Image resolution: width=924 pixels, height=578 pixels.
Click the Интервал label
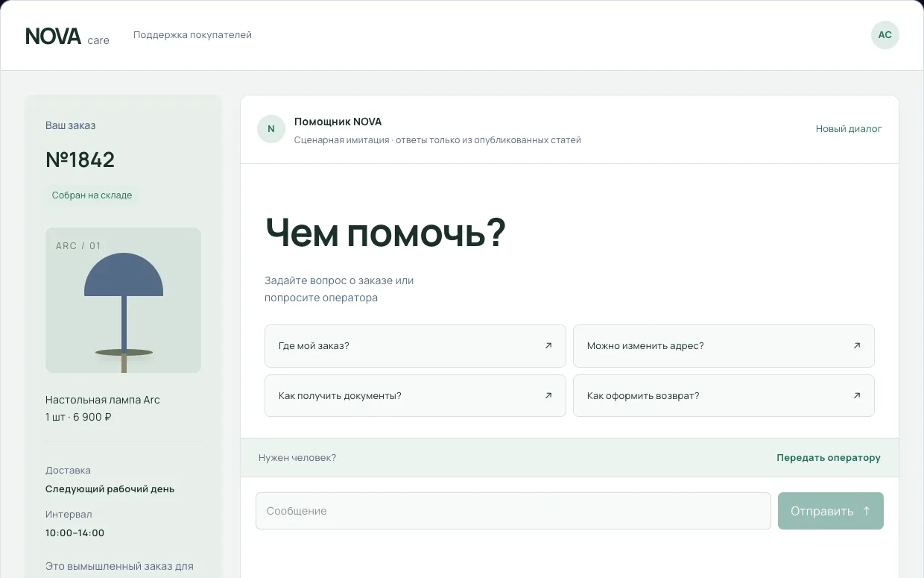point(69,515)
